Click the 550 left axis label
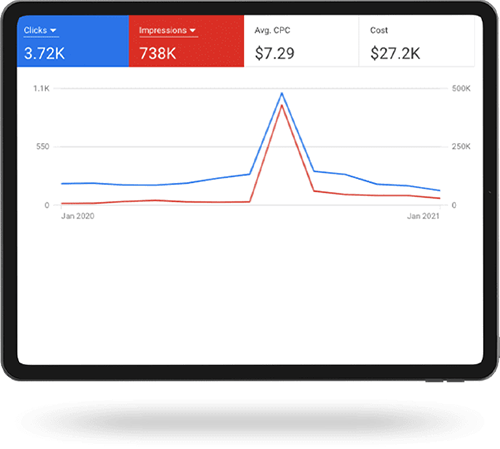Viewport: 500px width, 449px height. point(43,146)
